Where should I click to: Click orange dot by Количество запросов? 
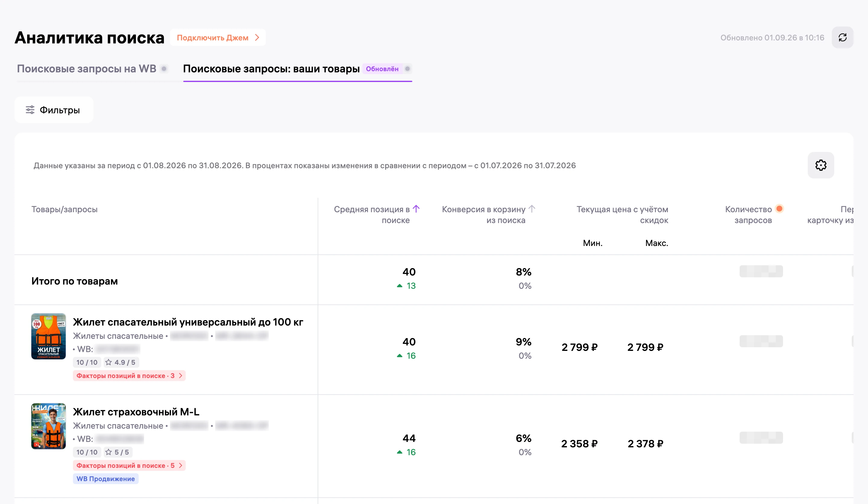[x=779, y=208]
